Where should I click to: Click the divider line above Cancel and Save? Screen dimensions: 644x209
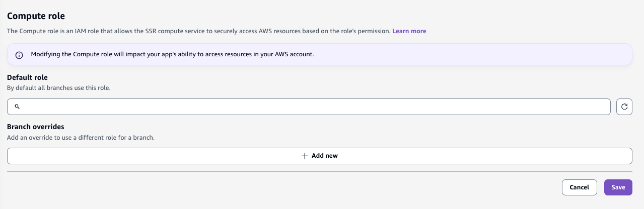point(319,171)
